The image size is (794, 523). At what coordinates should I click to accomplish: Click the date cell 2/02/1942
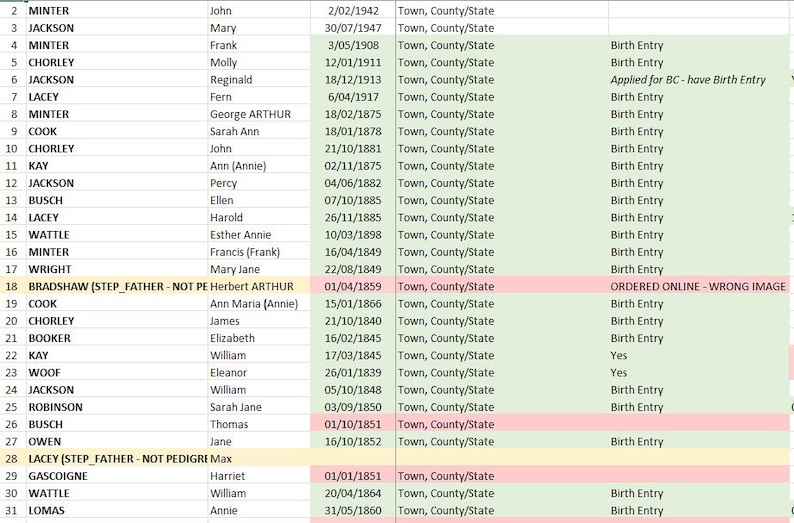353,11
